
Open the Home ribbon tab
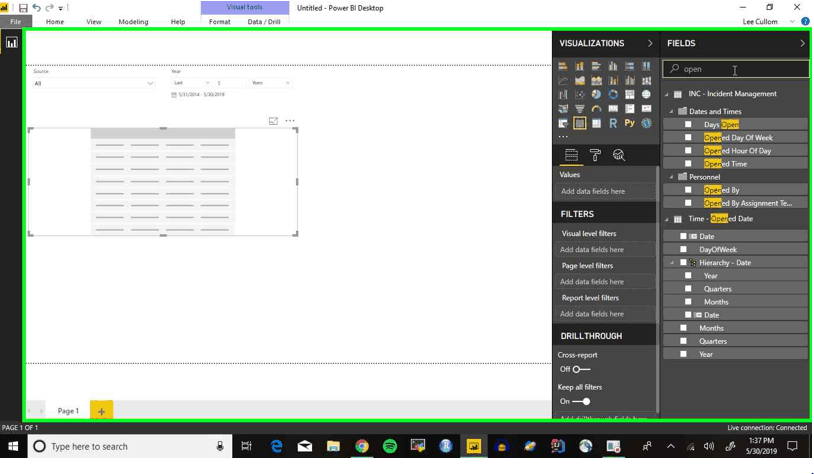[x=55, y=22]
